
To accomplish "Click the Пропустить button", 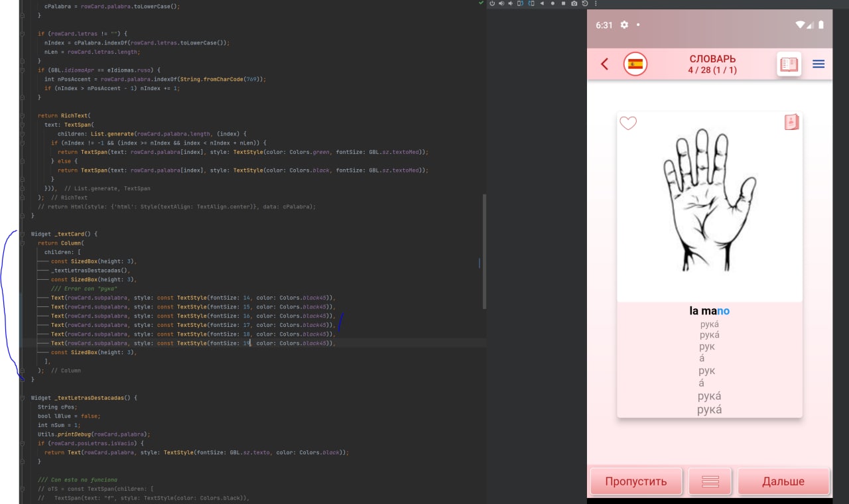I will point(635,481).
